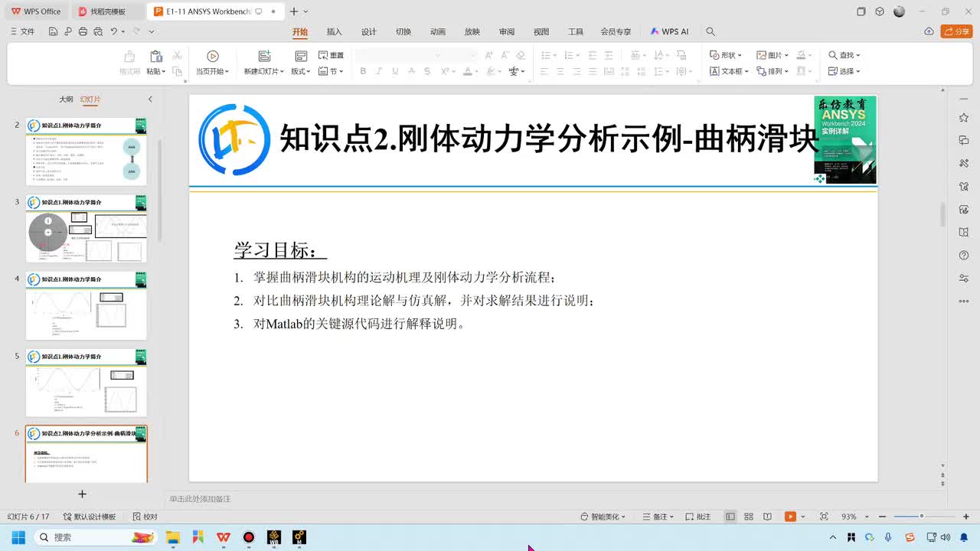This screenshot has height=551, width=980.
Task: Switch to reading view mode
Action: pos(767,517)
